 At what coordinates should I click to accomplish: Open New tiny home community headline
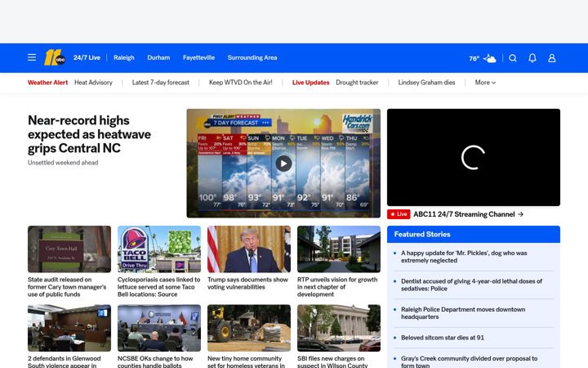[246, 361]
